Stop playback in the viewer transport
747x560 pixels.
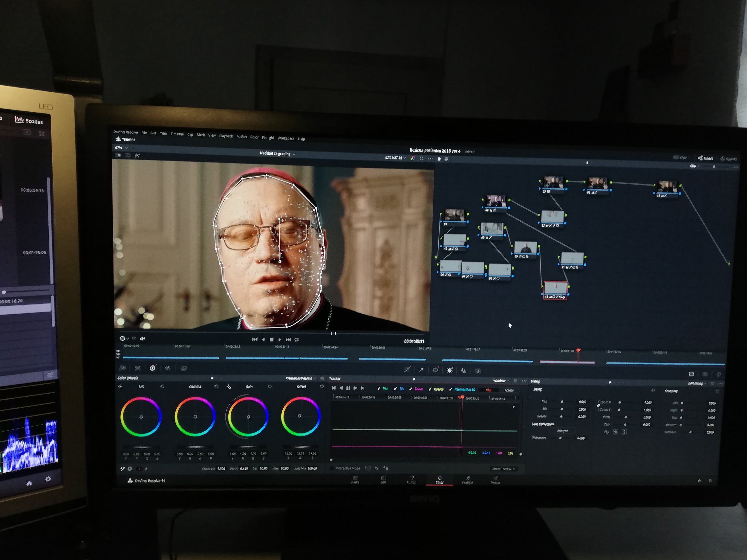[272, 340]
